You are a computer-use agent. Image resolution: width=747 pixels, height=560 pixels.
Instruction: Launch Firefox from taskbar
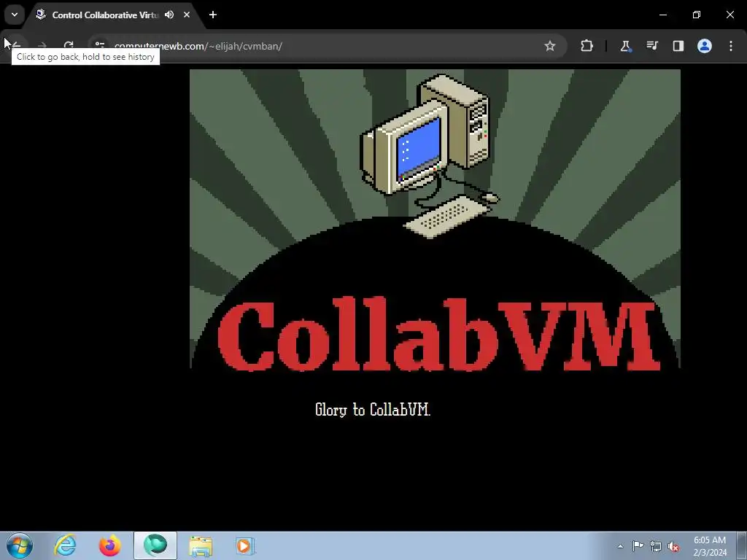click(109, 545)
